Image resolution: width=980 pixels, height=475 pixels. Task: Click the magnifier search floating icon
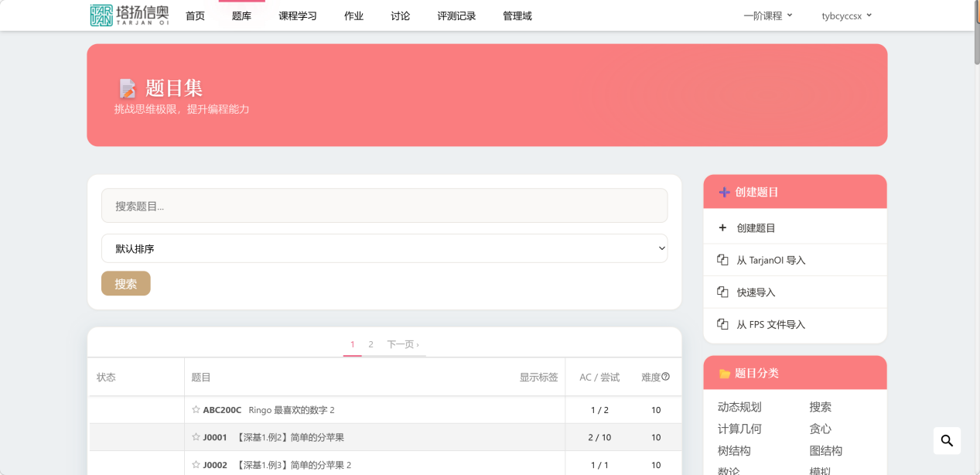(x=947, y=441)
